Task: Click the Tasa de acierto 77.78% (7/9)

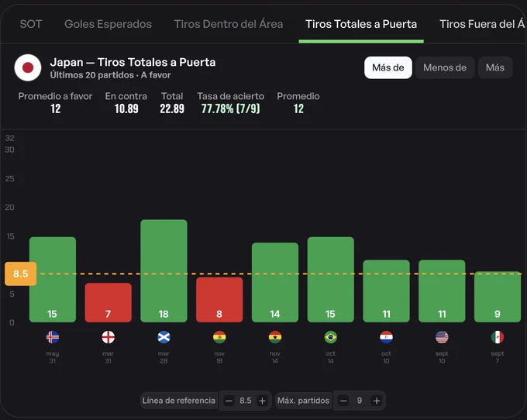Action: (231, 108)
